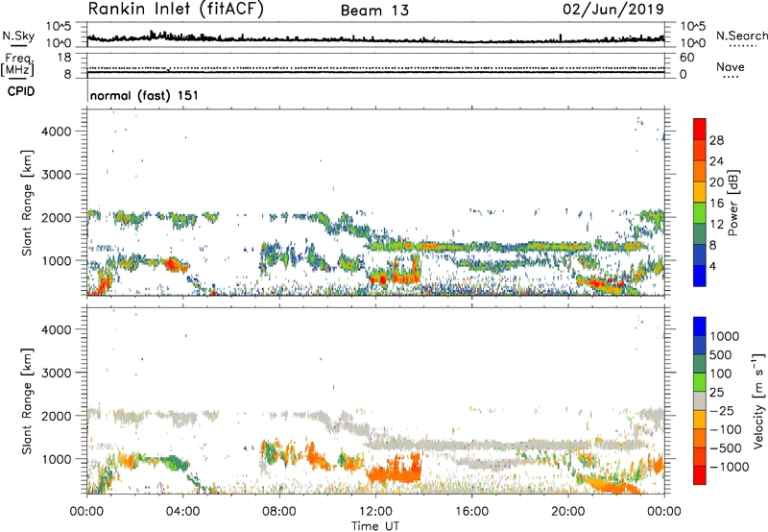Click the 'CPID' label
This screenshot has width=768, height=532.
pos(21,91)
